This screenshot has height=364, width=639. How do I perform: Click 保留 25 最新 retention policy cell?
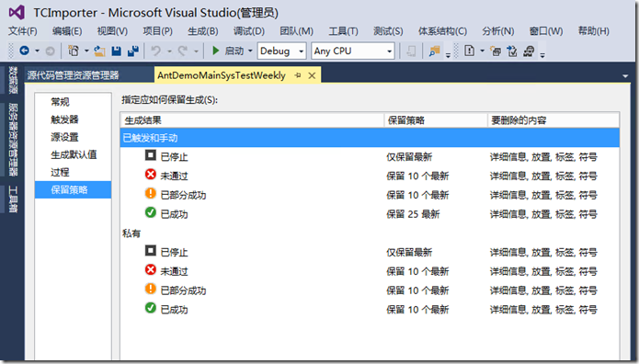tap(413, 214)
